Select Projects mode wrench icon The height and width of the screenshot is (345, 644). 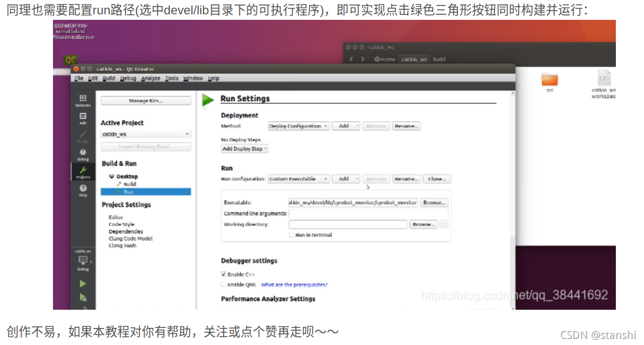click(x=83, y=172)
